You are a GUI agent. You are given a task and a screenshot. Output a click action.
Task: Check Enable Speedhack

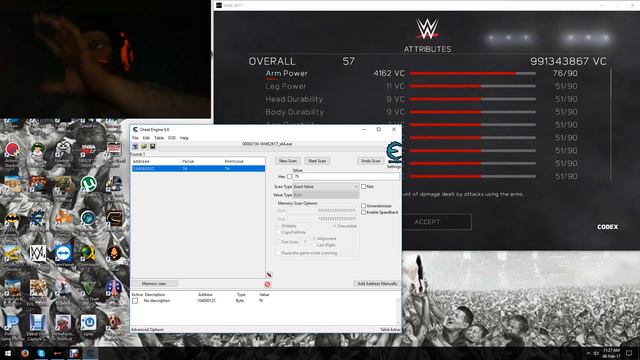[x=363, y=213]
